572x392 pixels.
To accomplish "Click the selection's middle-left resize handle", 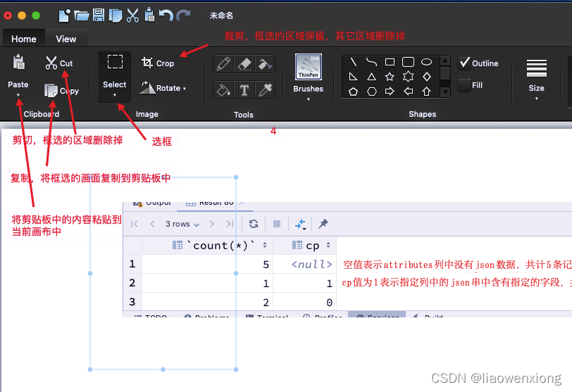I will point(90,273).
